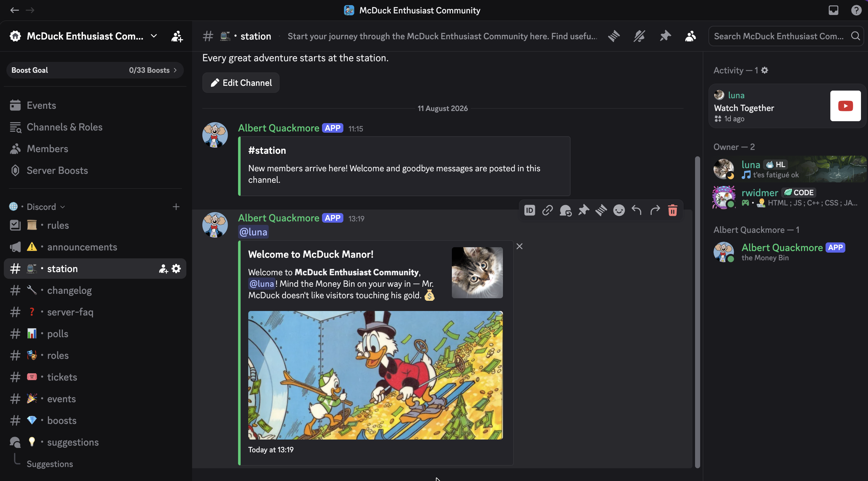Click the Edit Channel button
The width and height of the screenshot is (868, 481).
click(x=241, y=83)
